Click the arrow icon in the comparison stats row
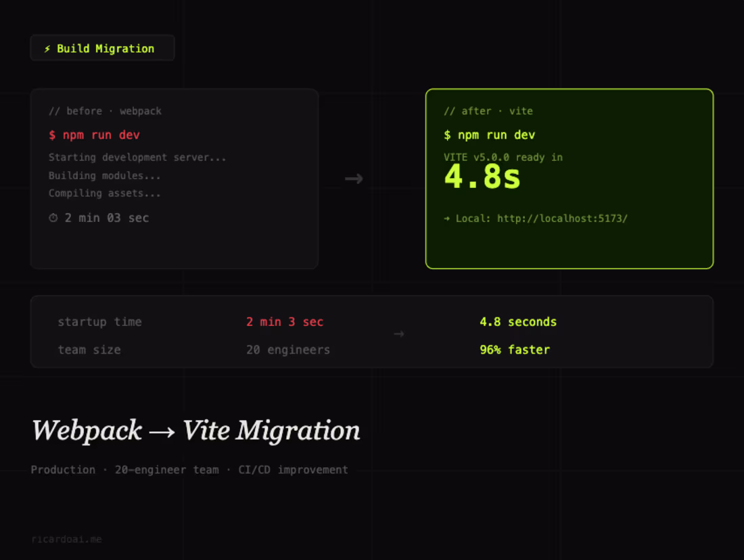This screenshot has height=560, width=744. tap(398, 333)
